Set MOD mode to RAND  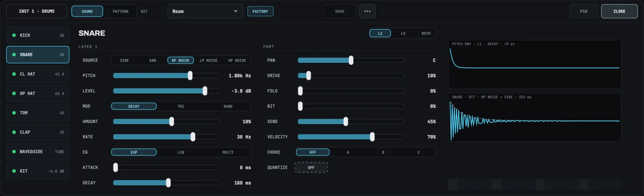click(228, 106)
